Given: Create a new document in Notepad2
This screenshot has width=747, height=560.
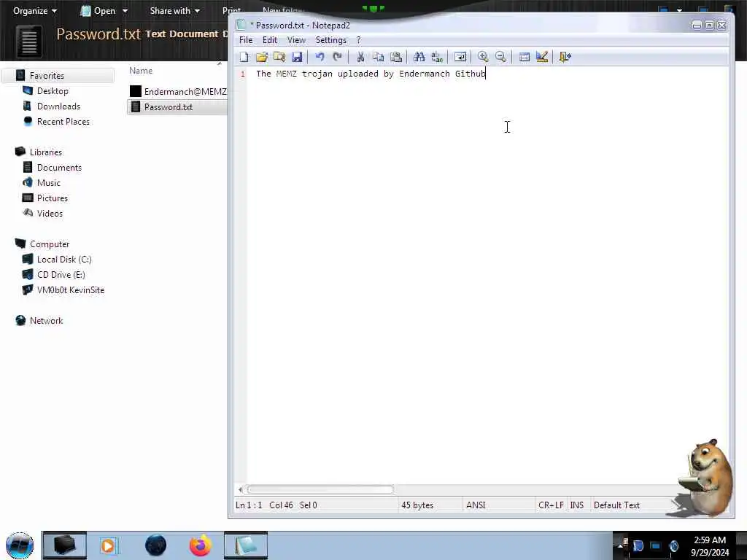Looking at the screenshot, I should (244, 57).
